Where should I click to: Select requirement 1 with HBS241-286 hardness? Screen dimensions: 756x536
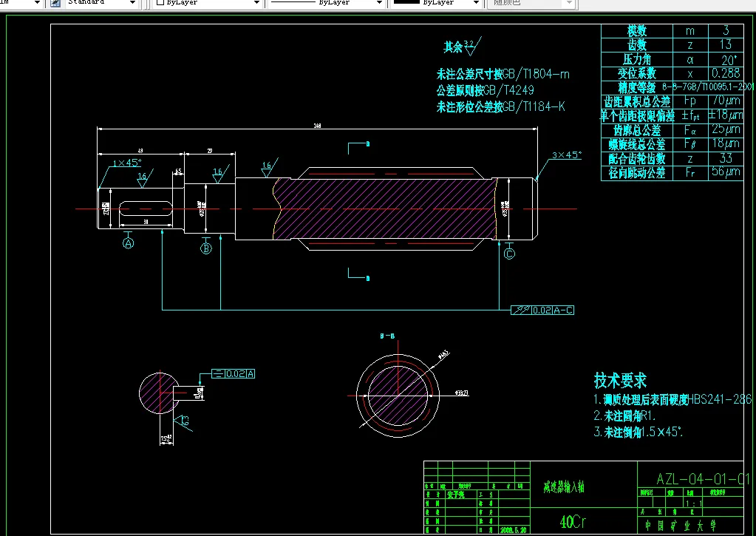[672, 399]
